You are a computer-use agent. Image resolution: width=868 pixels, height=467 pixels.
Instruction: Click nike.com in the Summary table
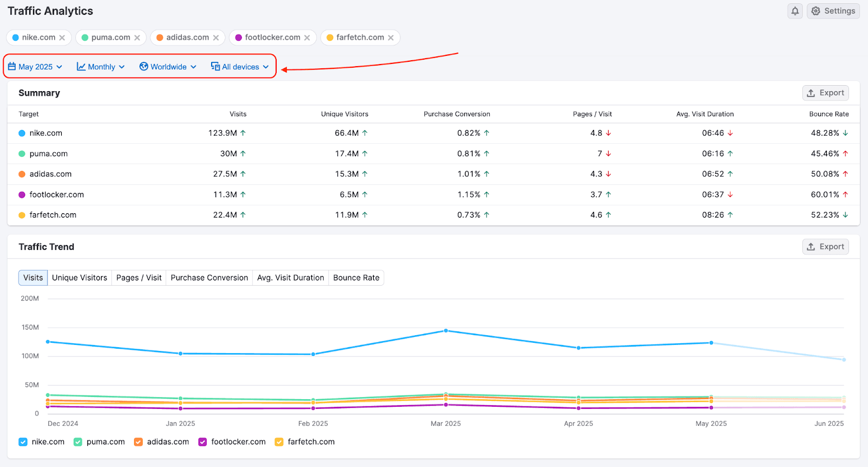point(46,133)
